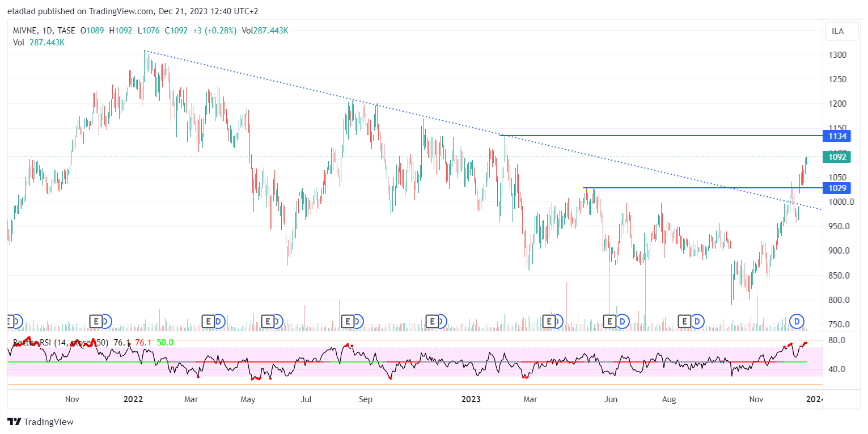Click the 800.0 price axis label
Image resolution: width=868 pixels, height=434 pixels.
838,300
